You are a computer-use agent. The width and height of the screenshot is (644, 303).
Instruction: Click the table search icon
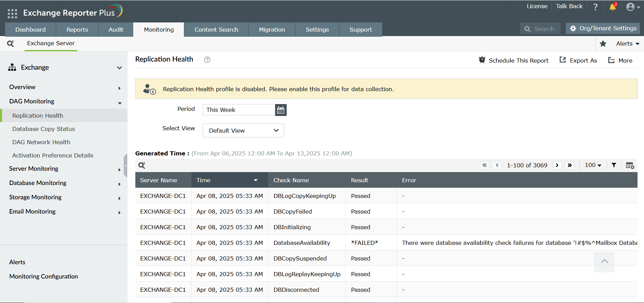pyautogui.click(x=142, y=165)
